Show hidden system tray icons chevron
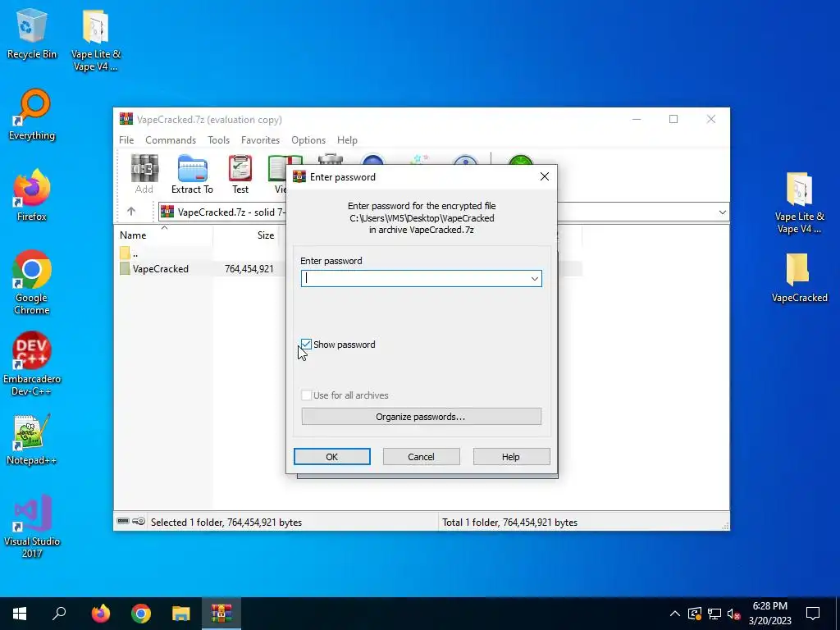 [675, 614]
